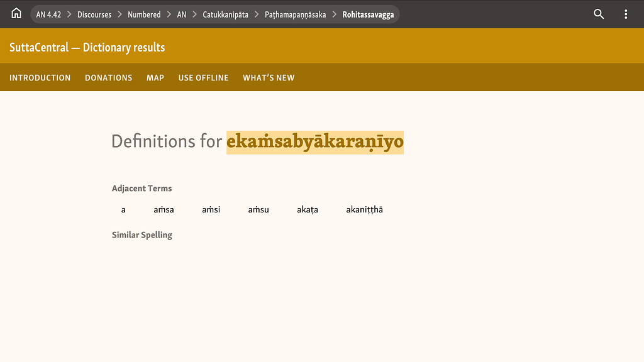
Task: Select MAP from the navigation bar
Action: 155,77
